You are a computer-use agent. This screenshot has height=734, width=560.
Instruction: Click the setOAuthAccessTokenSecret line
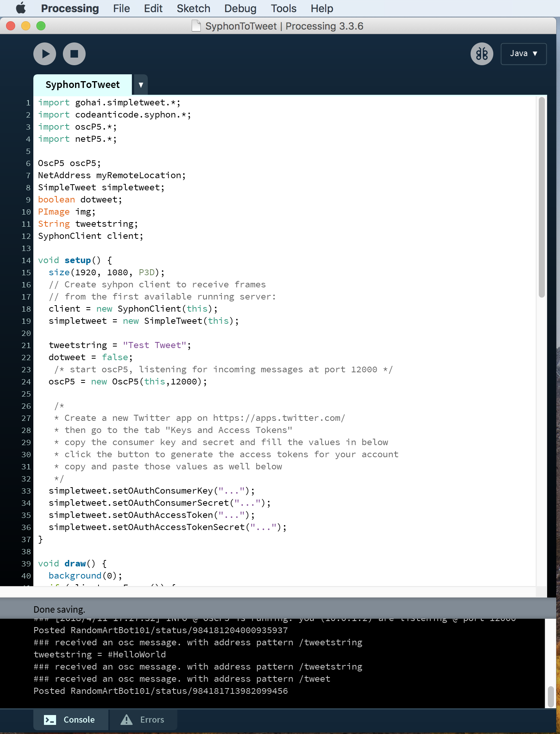click(167, 527)
